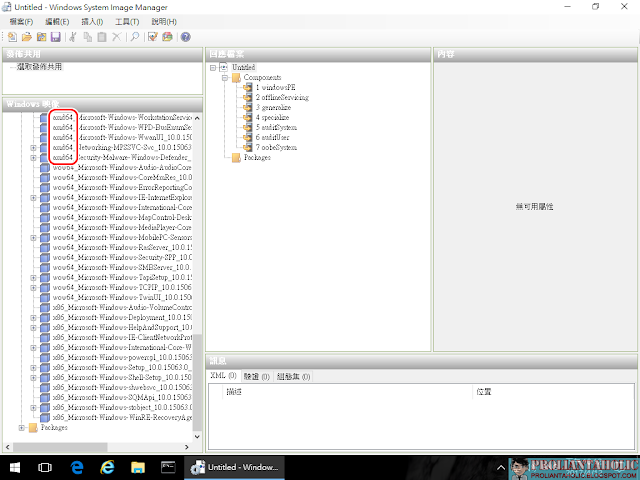
Task: Open File Explorer from the taskbar
Action: tap(138, 468)
